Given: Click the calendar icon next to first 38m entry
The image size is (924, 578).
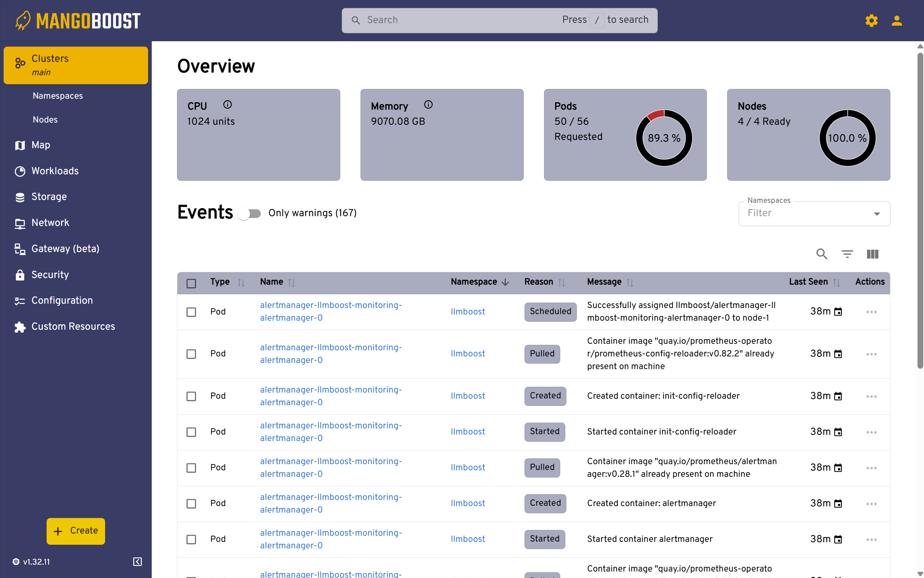Looking at the screenshot, I should coord(838,311).
